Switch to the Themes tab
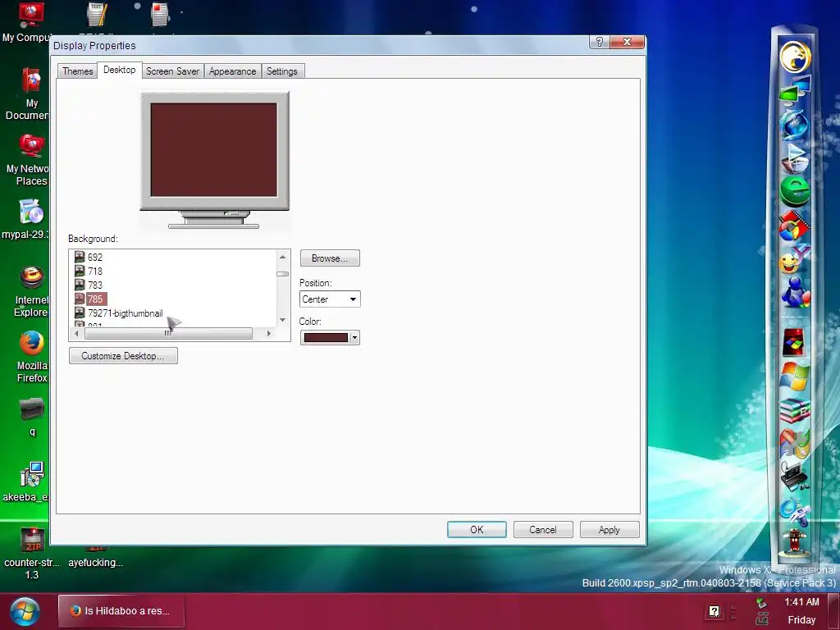This screenshot has width=840, height=630. click(78, 71)
